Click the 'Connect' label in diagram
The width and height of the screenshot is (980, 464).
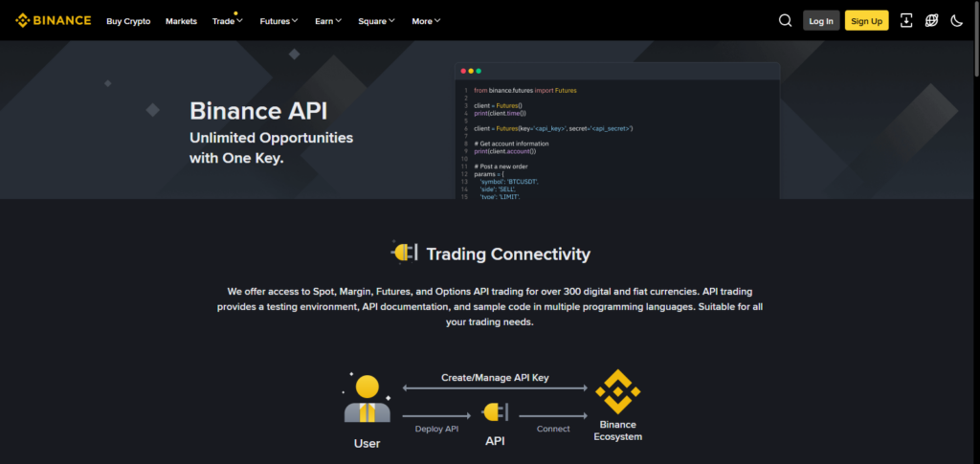point(553,429)
